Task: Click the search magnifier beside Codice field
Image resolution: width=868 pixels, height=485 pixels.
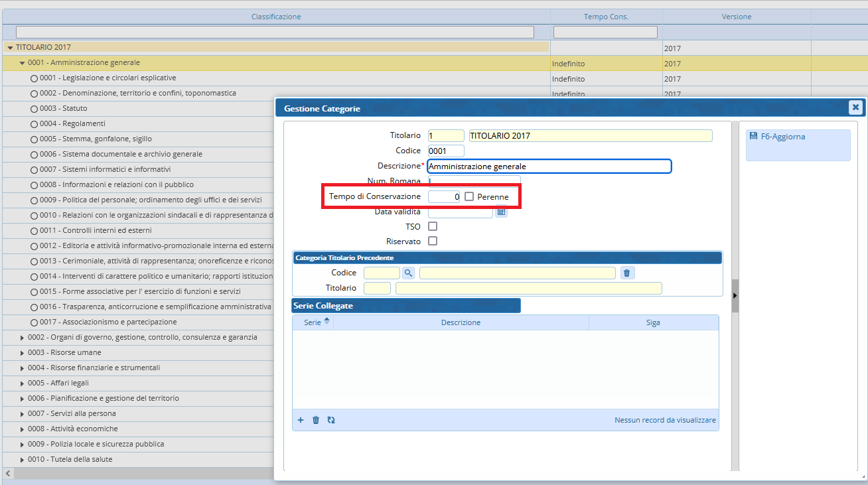Action: (x=408, y=273)
